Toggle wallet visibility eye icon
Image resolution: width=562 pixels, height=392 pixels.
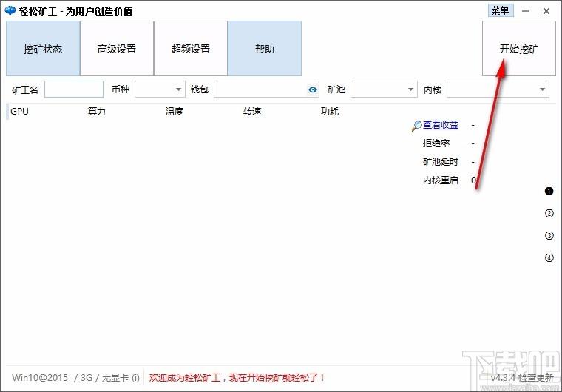pos(313,89)
